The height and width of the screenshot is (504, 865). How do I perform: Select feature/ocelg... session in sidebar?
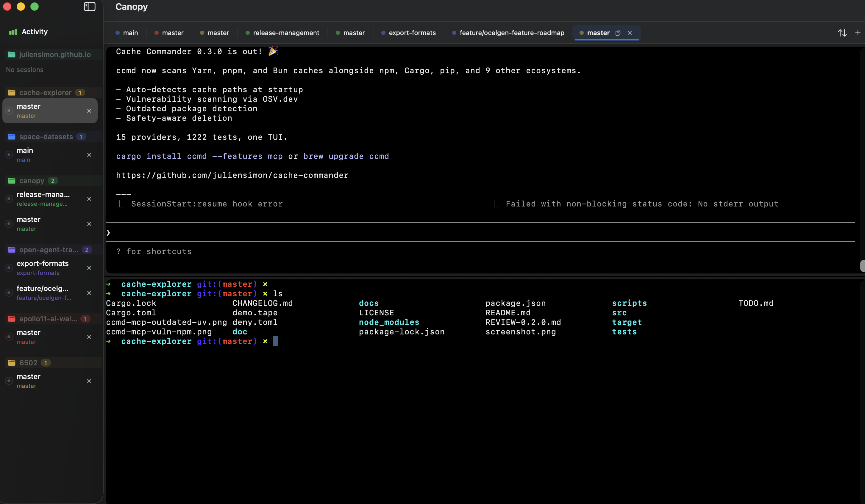click(x=50, y=293)
